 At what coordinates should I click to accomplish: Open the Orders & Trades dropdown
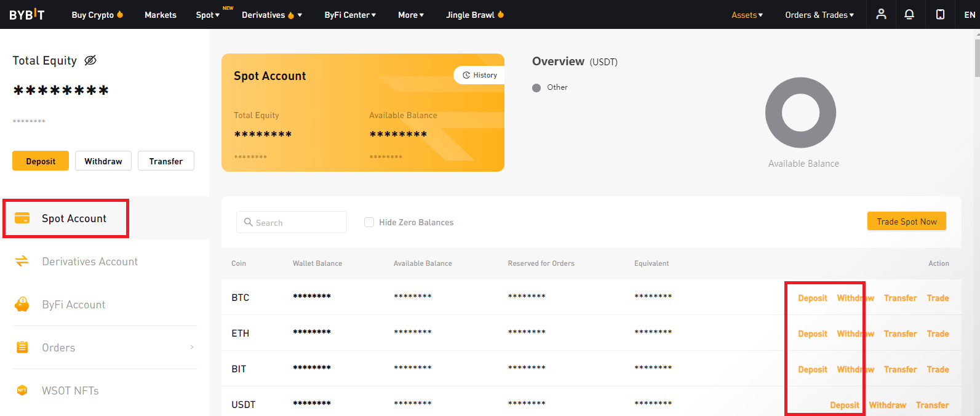[819, 15]
